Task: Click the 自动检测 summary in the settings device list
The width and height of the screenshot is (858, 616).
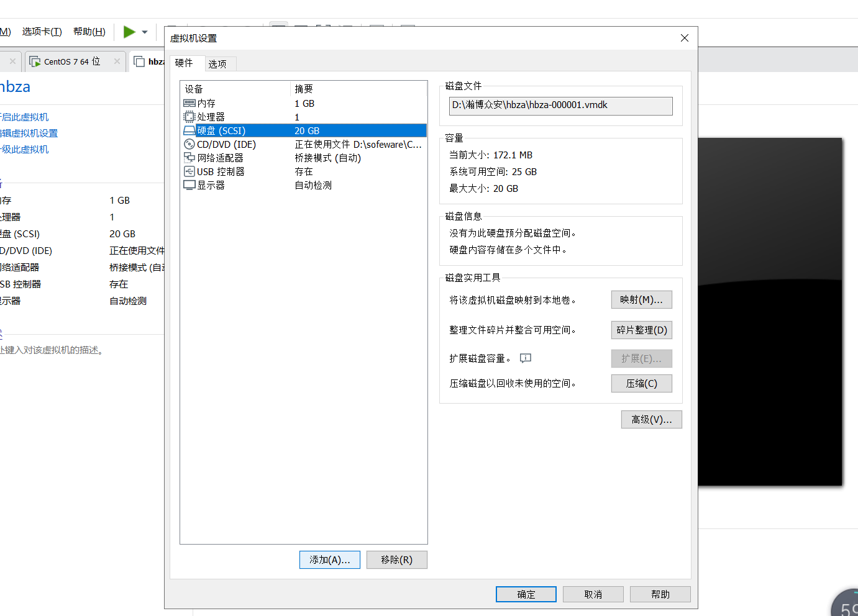Action: [x=313, y=185]
